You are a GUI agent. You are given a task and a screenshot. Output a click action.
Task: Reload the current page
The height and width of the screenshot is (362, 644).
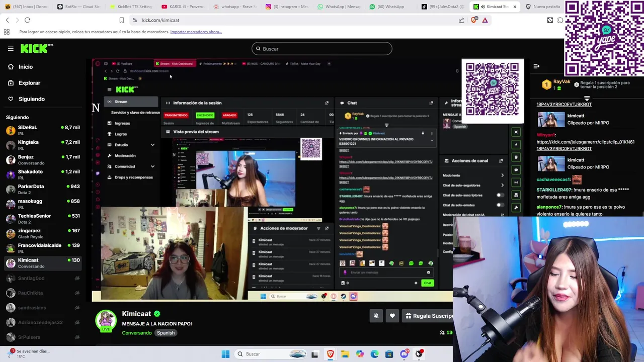[27, 20]
